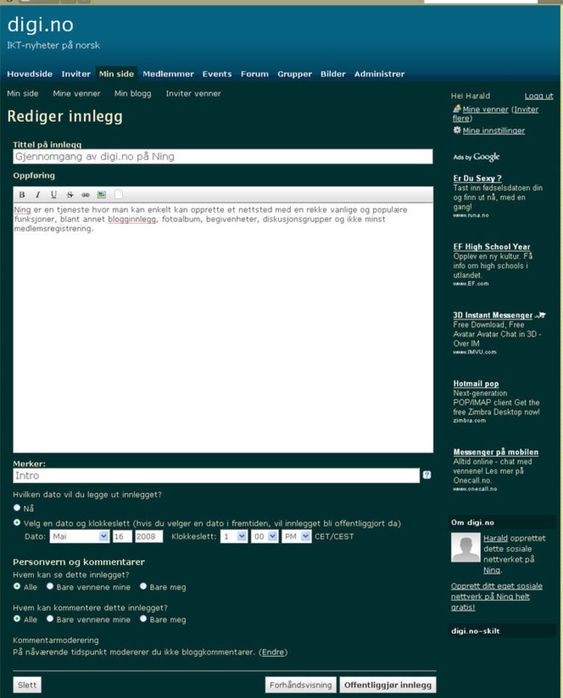Image resolution: width=563 pixels, height=698 pixels.
Task: Apply strikethrough formatting in the editor
Action: click(x=70, y=195)
